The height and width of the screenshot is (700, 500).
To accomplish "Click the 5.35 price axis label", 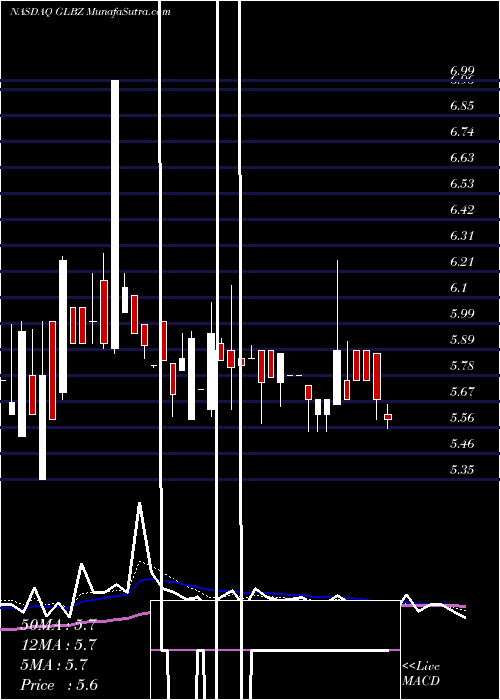I will pyautogui.click(x=462, y=470).
